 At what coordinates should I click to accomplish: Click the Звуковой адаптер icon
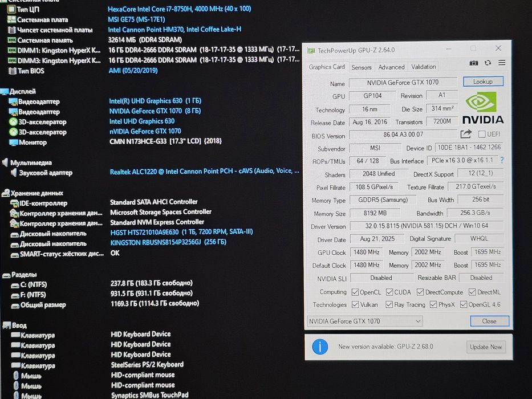[14, 173]
